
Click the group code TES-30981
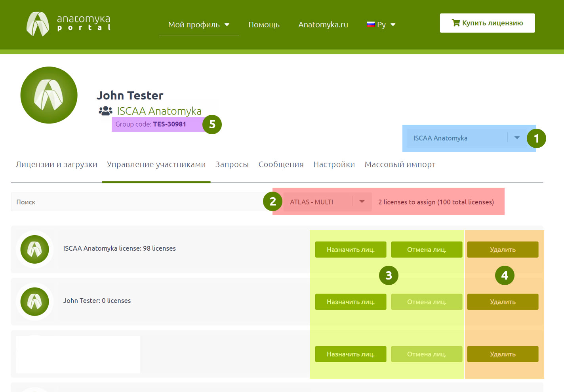(x=170, y=124)
